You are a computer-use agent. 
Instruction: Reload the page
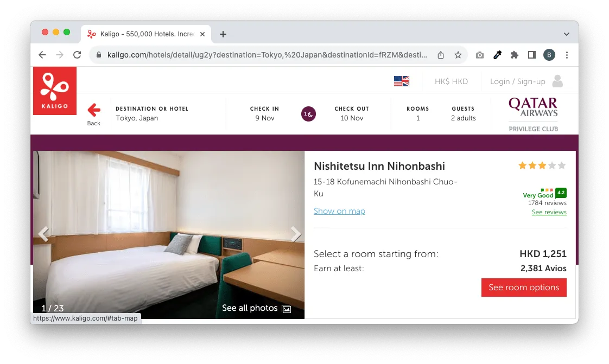click(77, 55)
